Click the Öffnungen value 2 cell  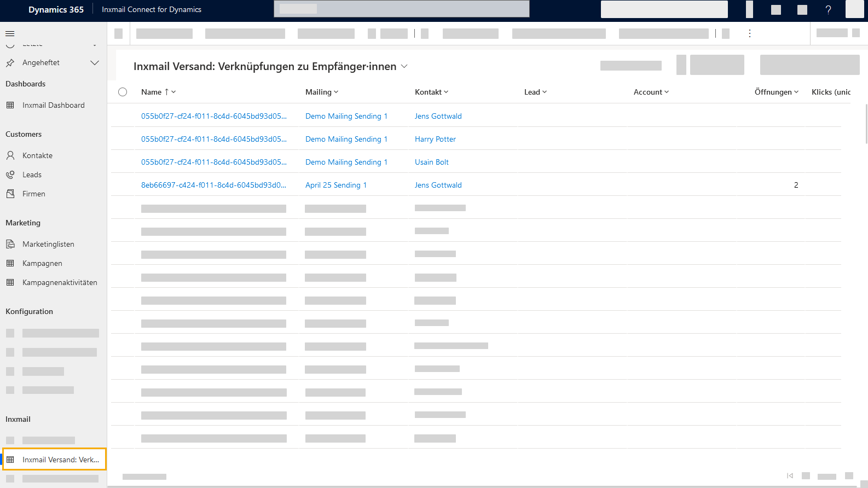coord(796,185)
